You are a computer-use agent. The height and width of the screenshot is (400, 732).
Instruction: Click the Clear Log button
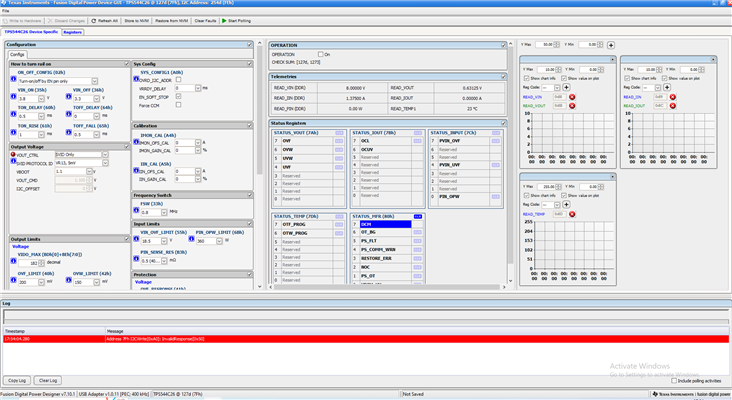(x=48, y=380)
